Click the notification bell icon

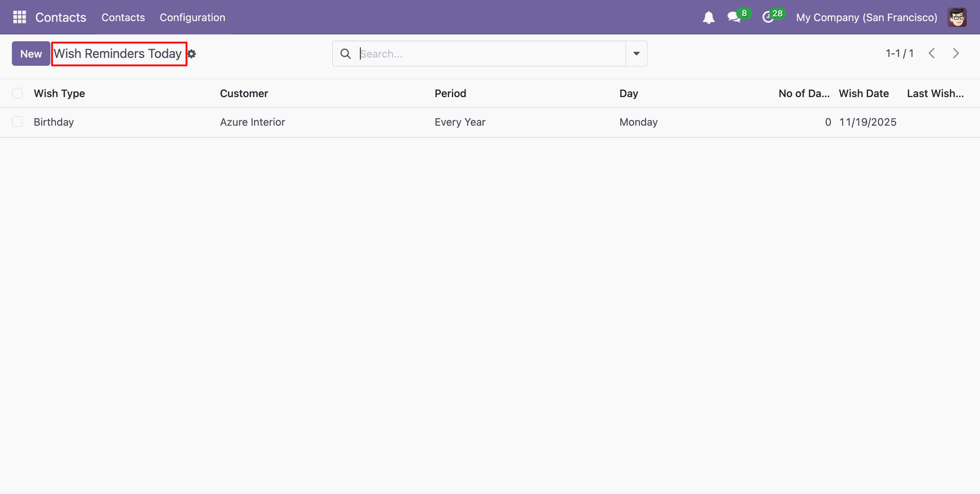(x=708, y=18)
